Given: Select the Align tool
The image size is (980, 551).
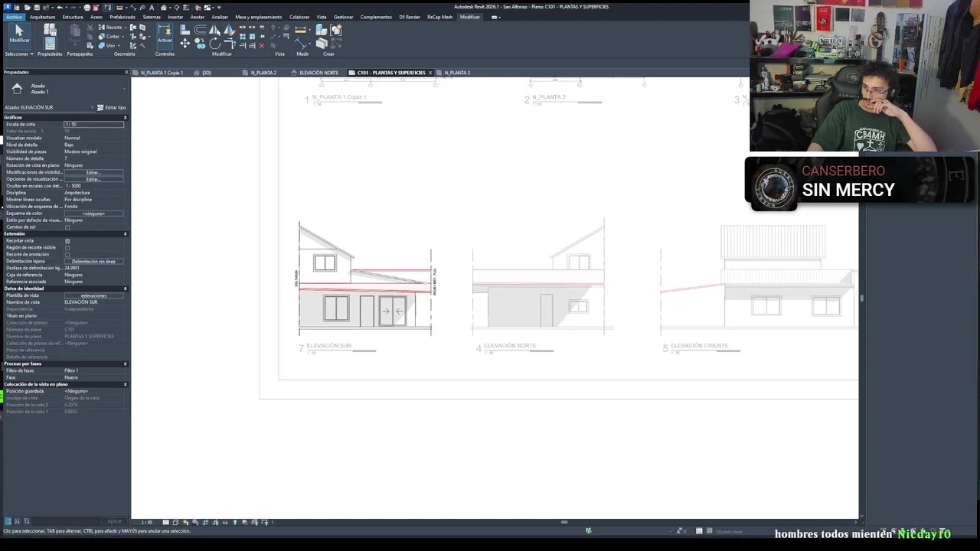Looking at the screenshot, I should (185, 30).
